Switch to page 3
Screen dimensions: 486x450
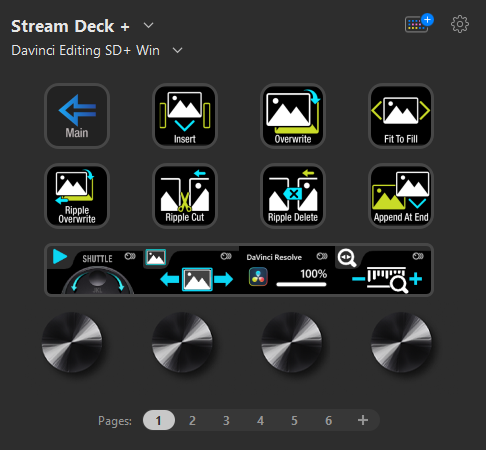coord(226,420)
